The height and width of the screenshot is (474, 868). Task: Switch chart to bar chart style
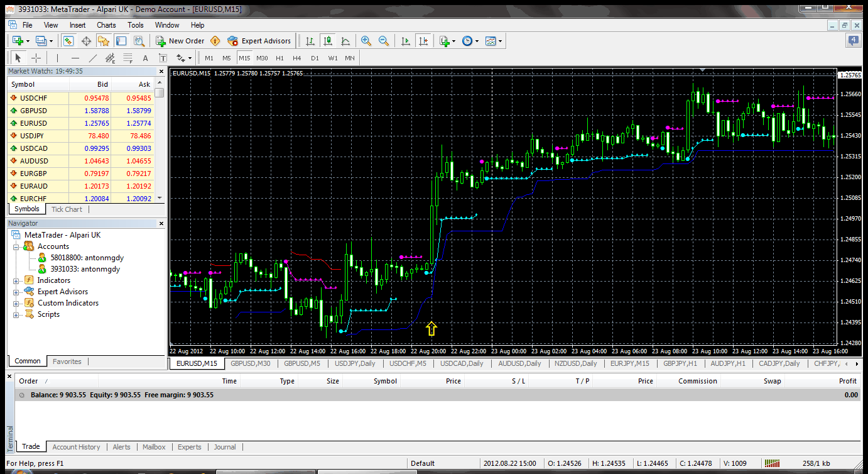click(x=310, y=41)
